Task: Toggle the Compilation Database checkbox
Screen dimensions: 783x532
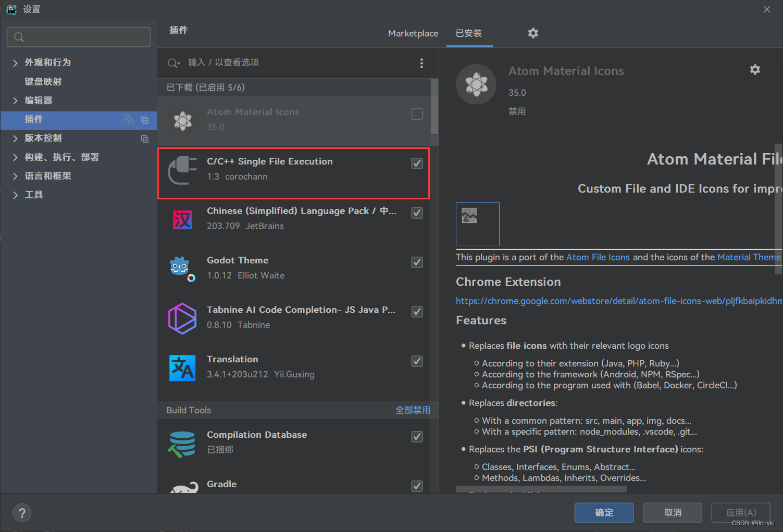Action: 417,437
